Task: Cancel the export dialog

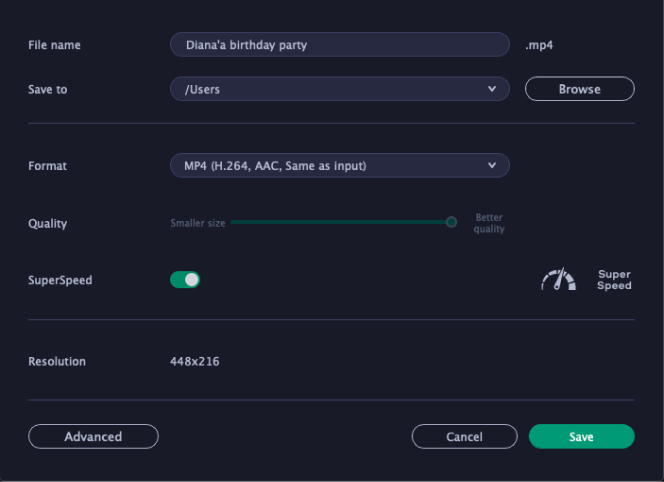Action: point(465,436)
